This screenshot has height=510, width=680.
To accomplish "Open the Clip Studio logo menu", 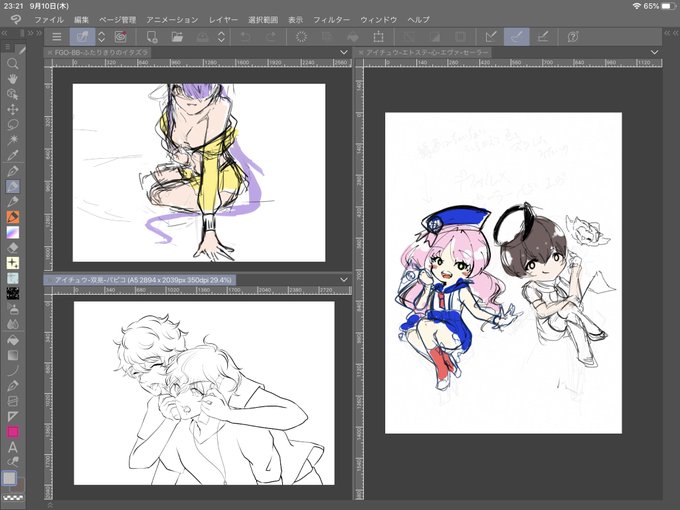I will click(x=16, y=20).
